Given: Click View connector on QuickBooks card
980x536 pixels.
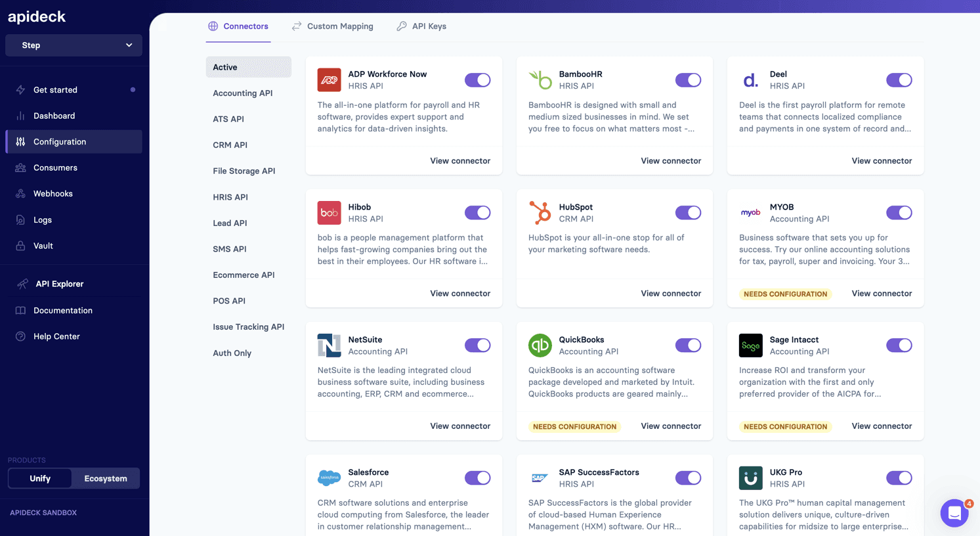Looking at the screenshot, I should pyautogui.click(x=671, y=426).
